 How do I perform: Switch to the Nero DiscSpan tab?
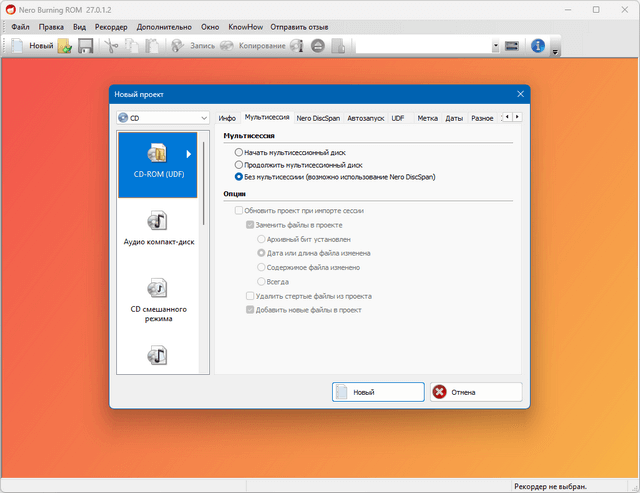coord(318,118)
